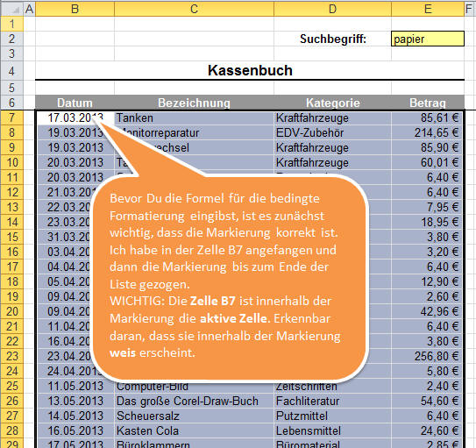Click the amount 54,60 €
Screen dimensions: 476x448
pos(428,401)
